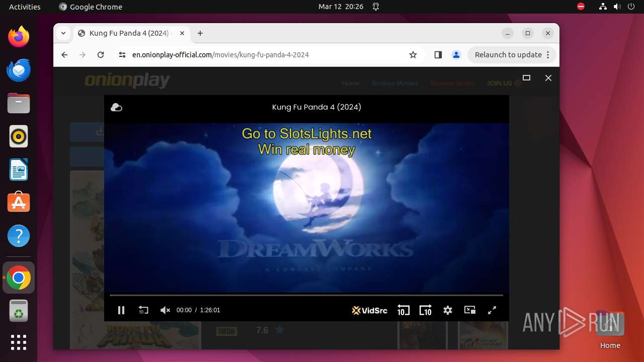Viewport: 644px width, 362px height.
Task: Click the Kung Fu Panda poster image
Action: 136,260
